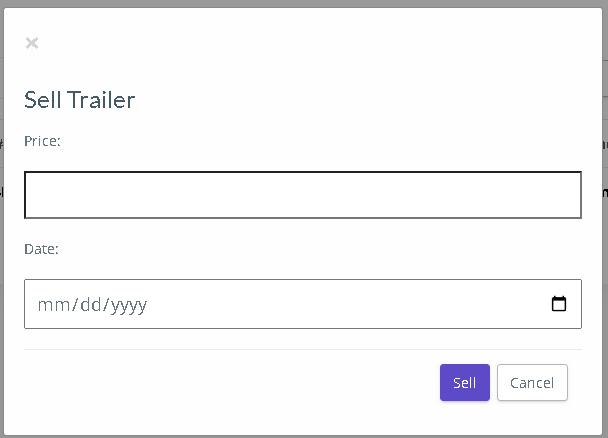Select the dd day segment
The image size is (608, 438).
91,305
